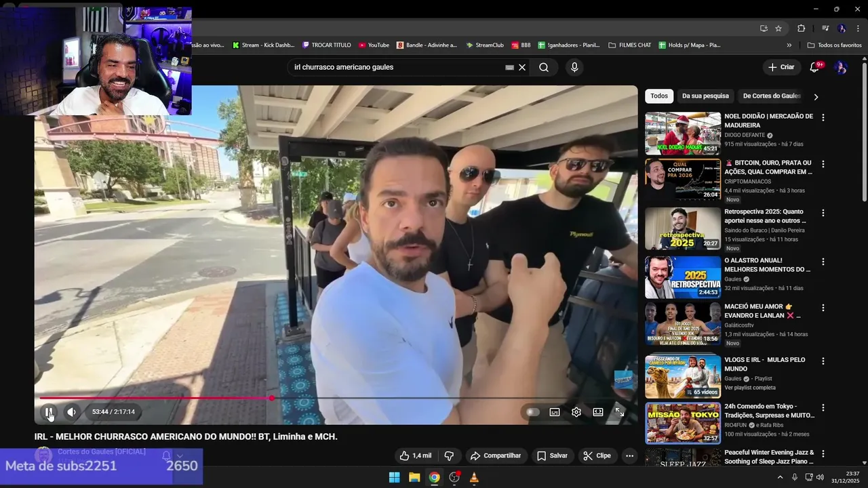Open TROCAR TITULO bookmark

327,45
